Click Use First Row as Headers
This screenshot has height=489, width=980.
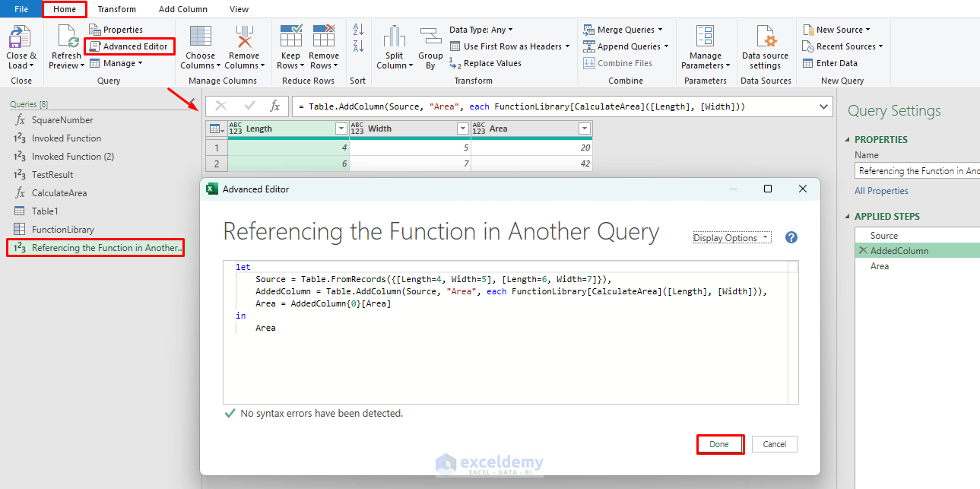pyautogui.click(x=511, y=46)
